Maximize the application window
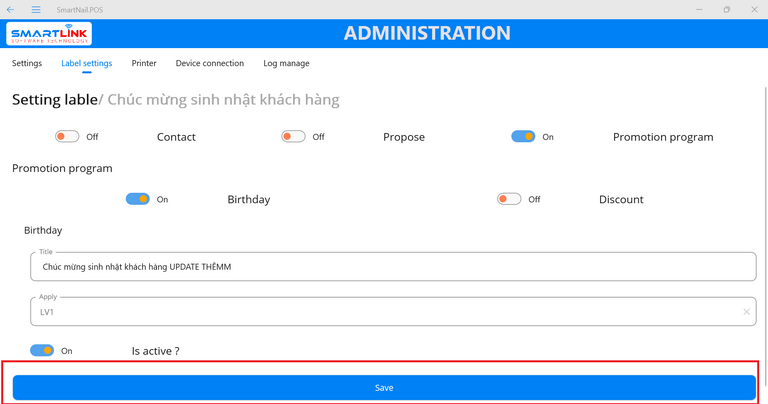The height and width of the screenshot is (404, 768). [727, 9]
